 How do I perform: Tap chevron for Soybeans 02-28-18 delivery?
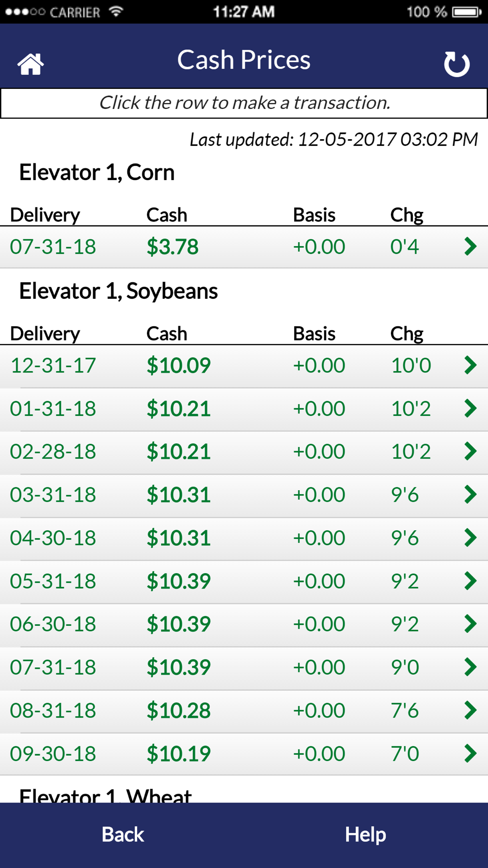tap(470, 451)
